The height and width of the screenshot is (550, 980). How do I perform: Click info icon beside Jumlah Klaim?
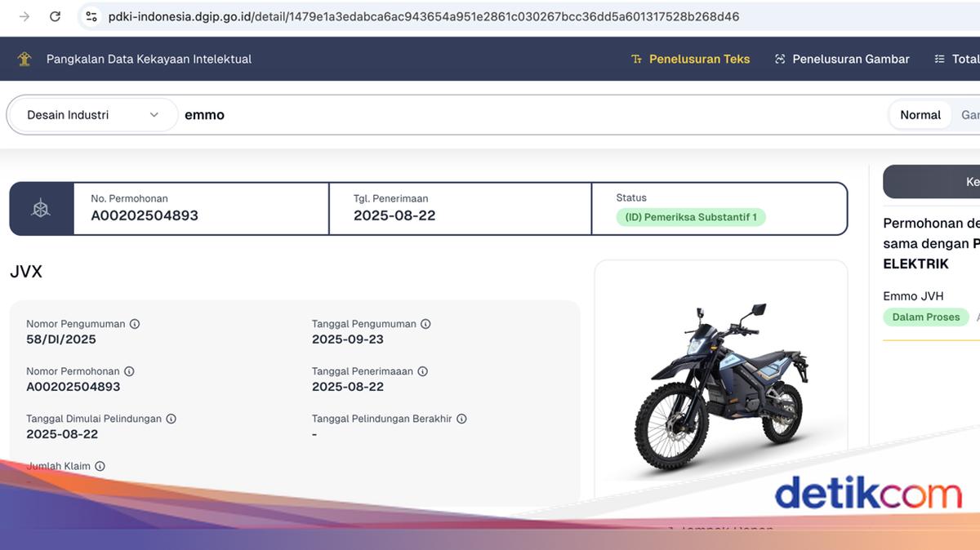pyautogui.click(x=100, y=466)
